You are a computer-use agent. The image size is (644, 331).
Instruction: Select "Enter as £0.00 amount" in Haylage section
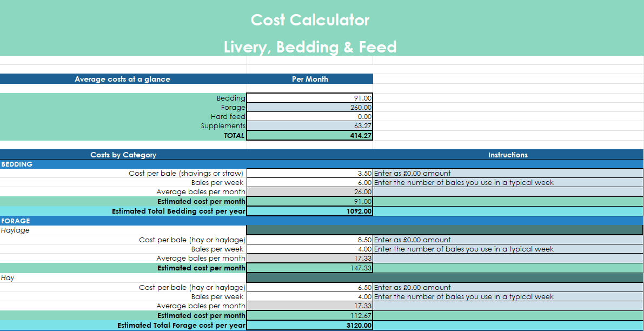(413, 240)
